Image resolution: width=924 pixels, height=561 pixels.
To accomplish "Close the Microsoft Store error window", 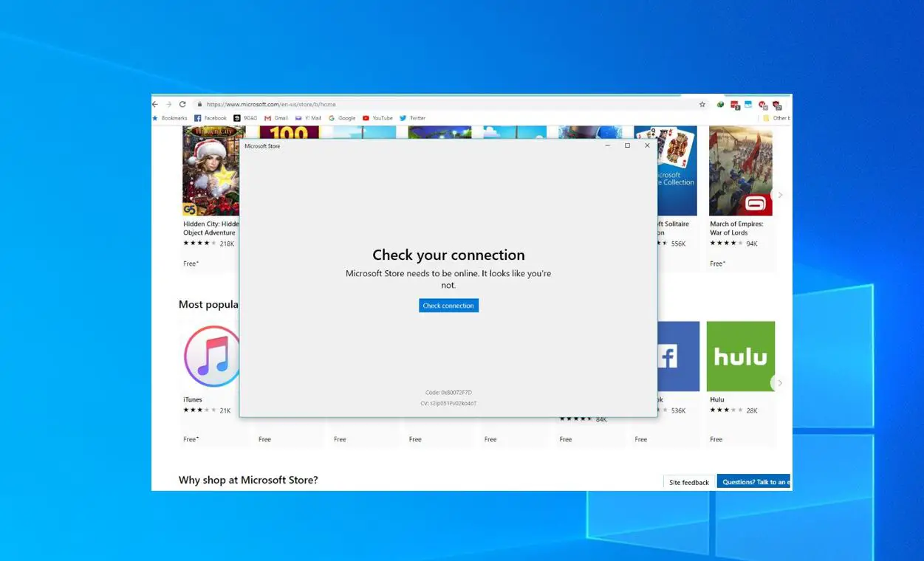I will [647, 145].
